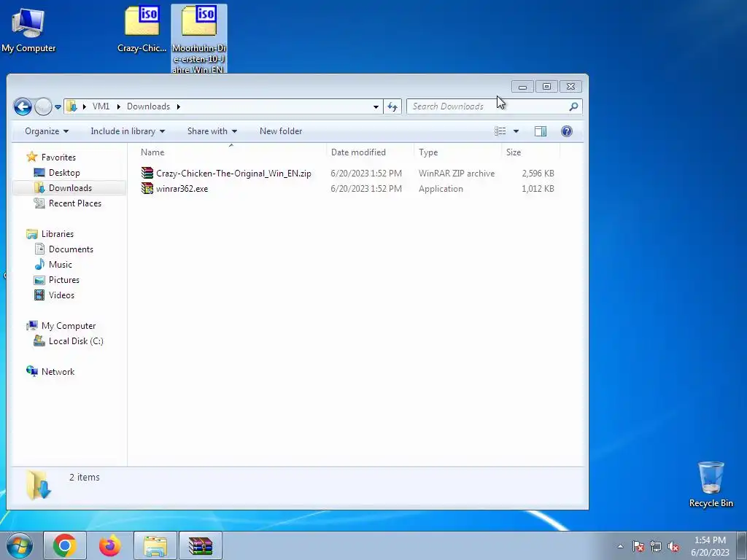Viewport: 747px width, 560px height.
Task: Sort by the Type column header
Action: 457,152
